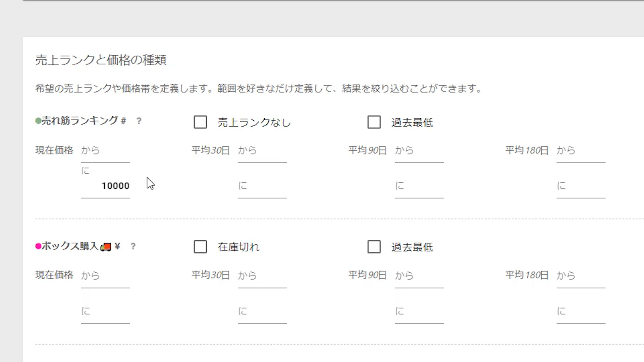Select ボックス購入 平均30日 'から' field
This screenshot has width=644, height=362.
pos(262,276)
